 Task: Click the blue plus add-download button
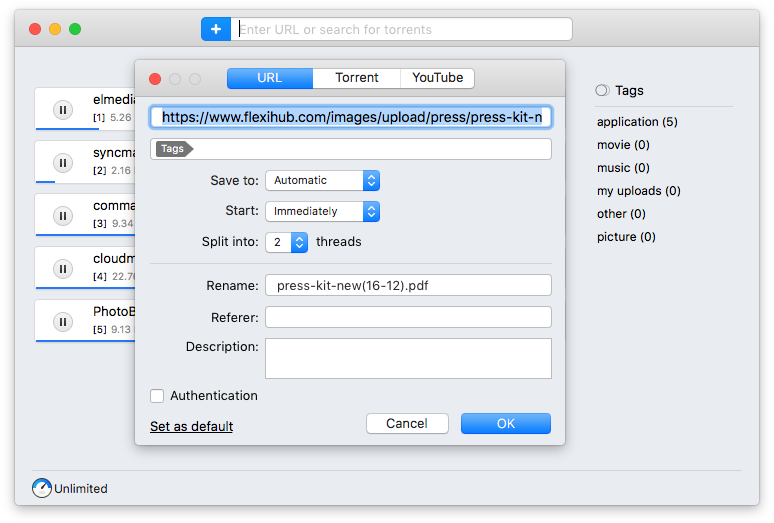coord(216,29)
